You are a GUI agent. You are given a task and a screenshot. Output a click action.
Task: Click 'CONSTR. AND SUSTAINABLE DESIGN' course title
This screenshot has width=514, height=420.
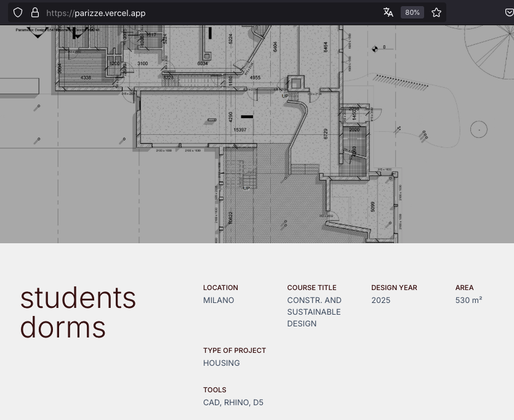pos(314,312)
